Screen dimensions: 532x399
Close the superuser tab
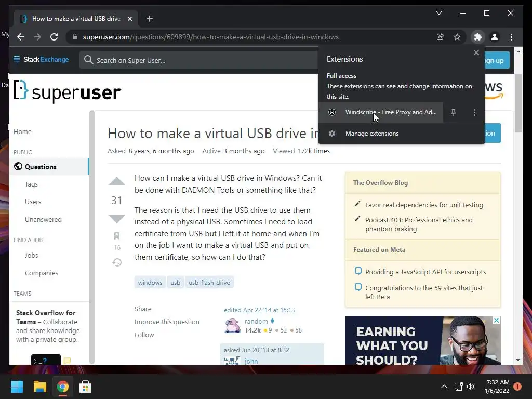click(129, 19)
